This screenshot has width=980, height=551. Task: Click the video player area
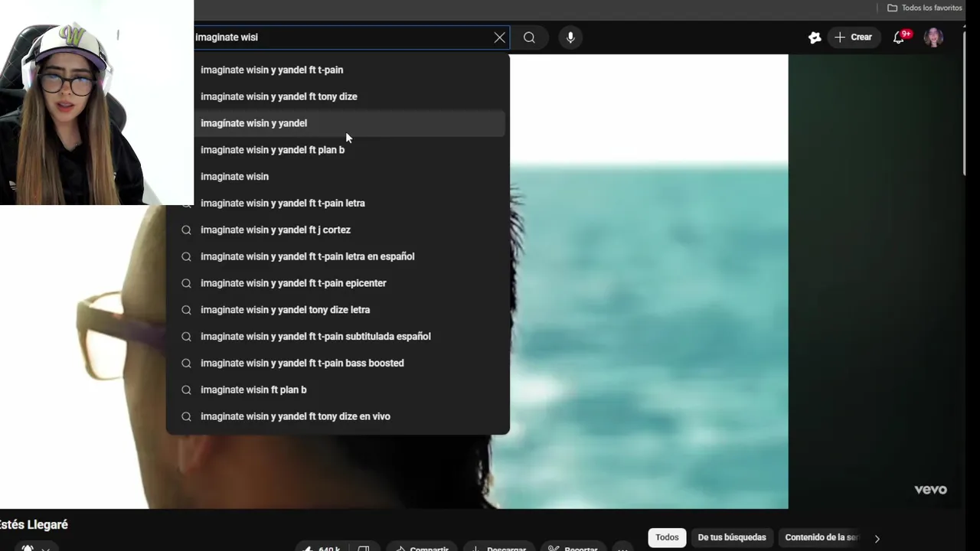648,281
